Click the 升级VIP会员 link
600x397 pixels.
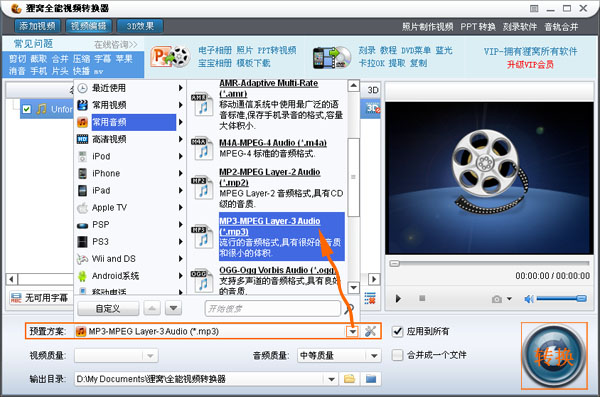530,64
